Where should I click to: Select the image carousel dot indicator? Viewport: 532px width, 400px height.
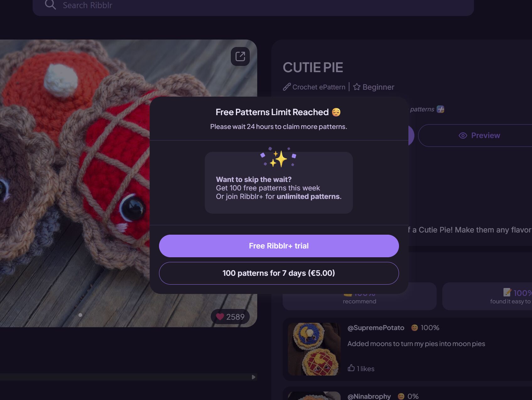tap(80, 315)
